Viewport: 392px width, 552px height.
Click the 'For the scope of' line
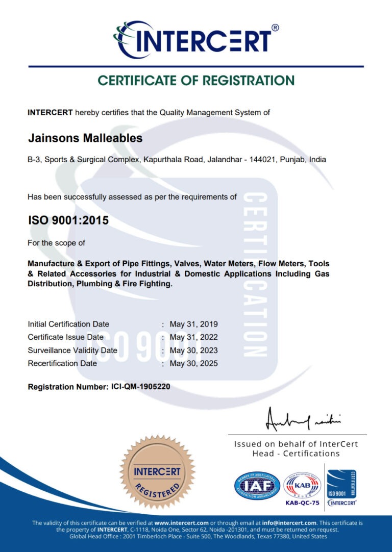coord(56,243)
